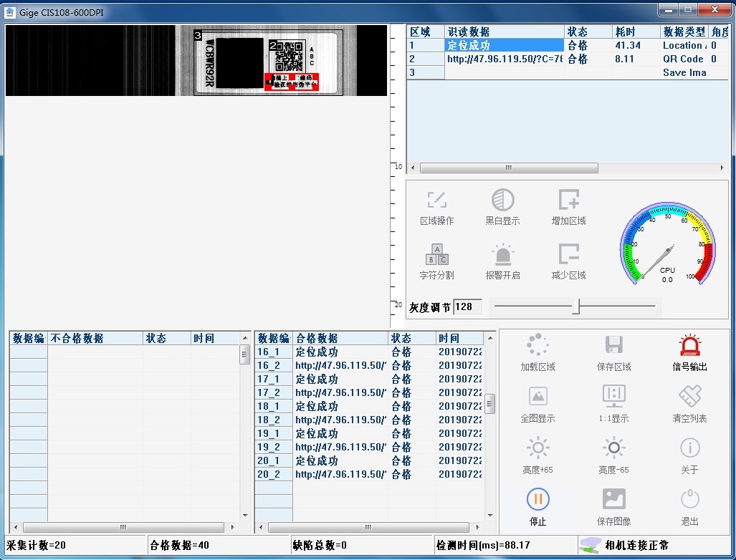Click 加载区域 load region icon
736x560 pixels.
(x=537, y=347)
